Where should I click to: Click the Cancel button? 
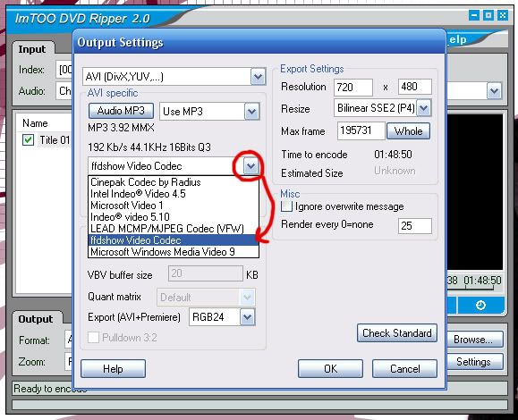click(404, 368)
